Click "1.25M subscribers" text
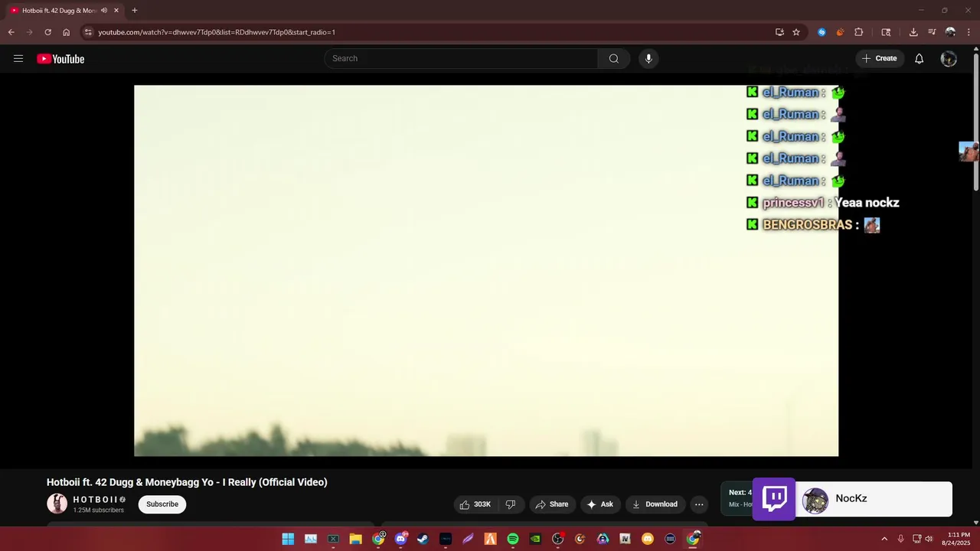 98,510
